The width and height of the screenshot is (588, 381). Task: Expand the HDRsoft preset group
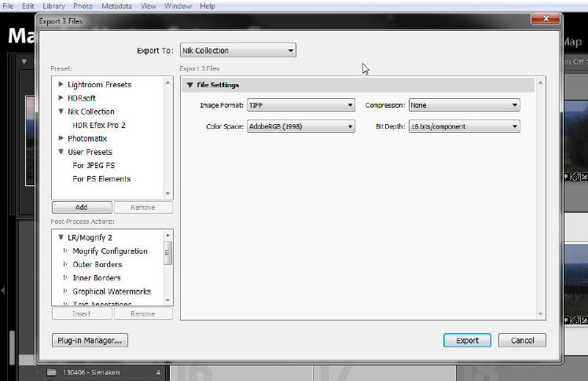pyautogui.click(x=61, y=97)
